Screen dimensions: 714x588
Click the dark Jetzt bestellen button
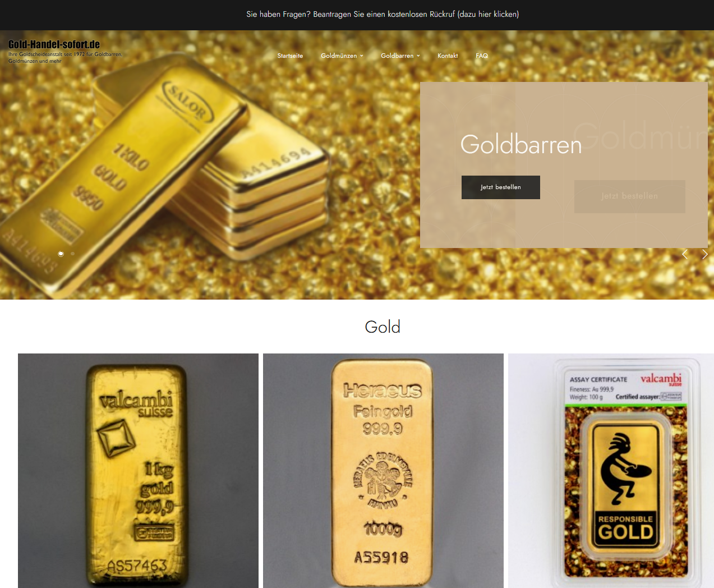click(x=501, y=187)
